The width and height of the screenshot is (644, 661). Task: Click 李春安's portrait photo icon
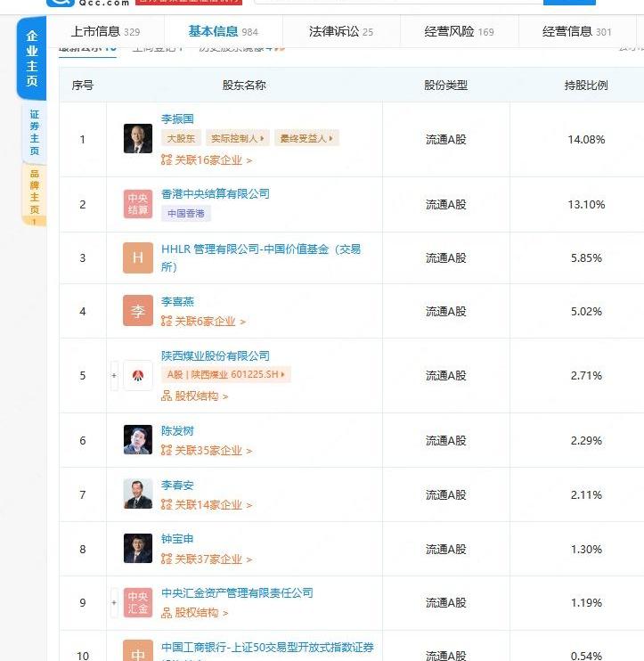137,494
